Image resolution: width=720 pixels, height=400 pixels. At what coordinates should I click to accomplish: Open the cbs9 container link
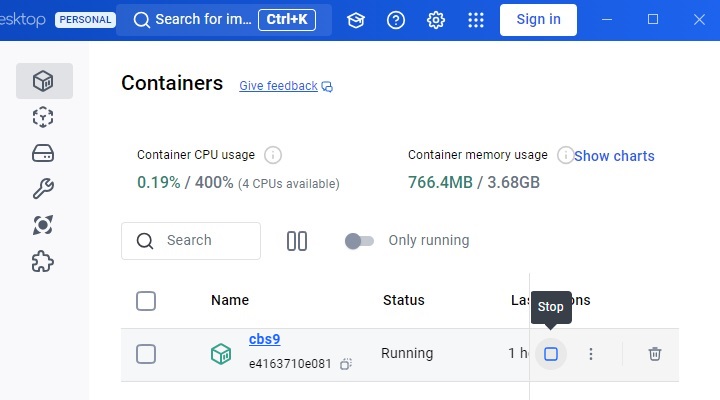[264, 339]
